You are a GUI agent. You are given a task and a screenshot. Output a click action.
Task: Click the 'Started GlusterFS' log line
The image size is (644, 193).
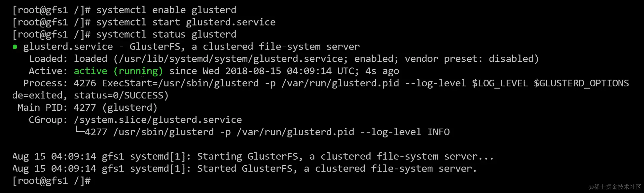point(245,169)
